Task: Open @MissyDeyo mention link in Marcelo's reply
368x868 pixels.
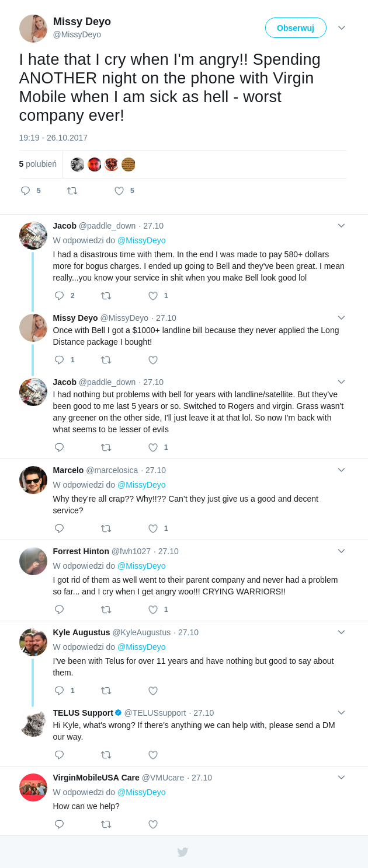Action: point(141,485)
